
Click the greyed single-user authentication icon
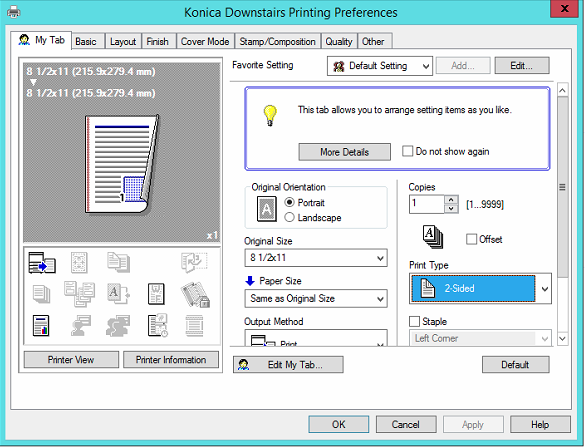coord(81,325)
